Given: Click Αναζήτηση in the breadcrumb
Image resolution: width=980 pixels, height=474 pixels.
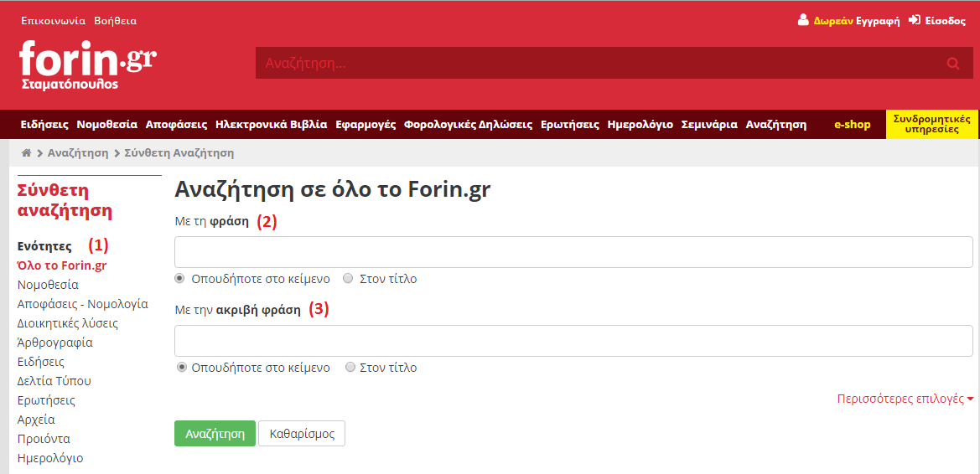Looking at the screenshot, I should (78, 153).
